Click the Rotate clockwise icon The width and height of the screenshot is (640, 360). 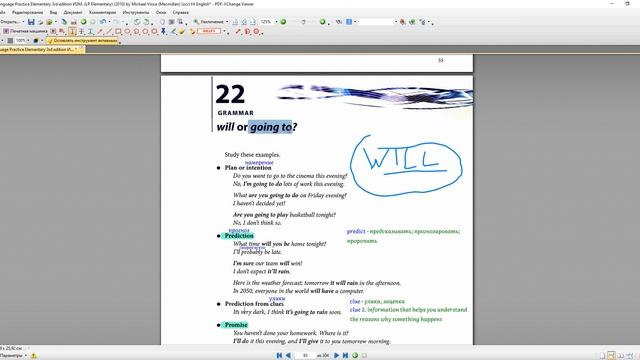[x=146, y=22]
